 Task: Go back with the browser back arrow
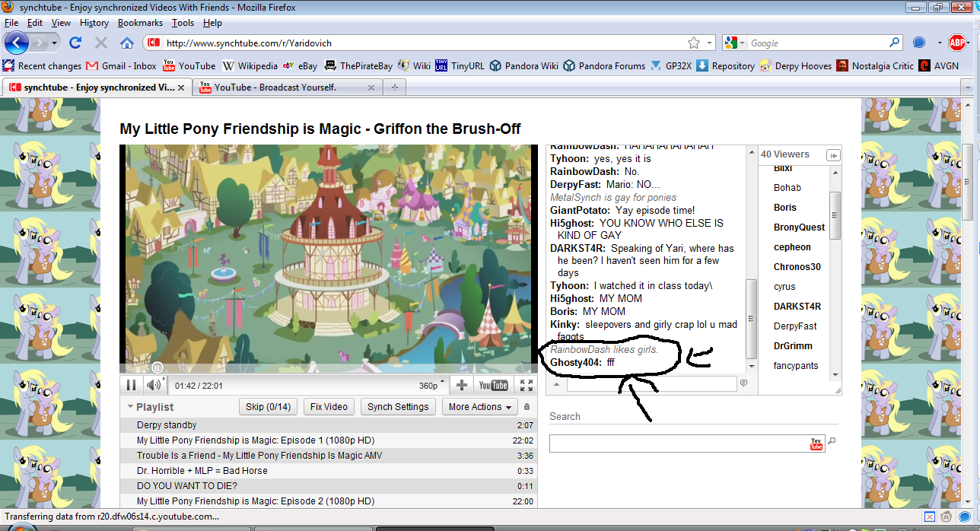pos(16,43)
